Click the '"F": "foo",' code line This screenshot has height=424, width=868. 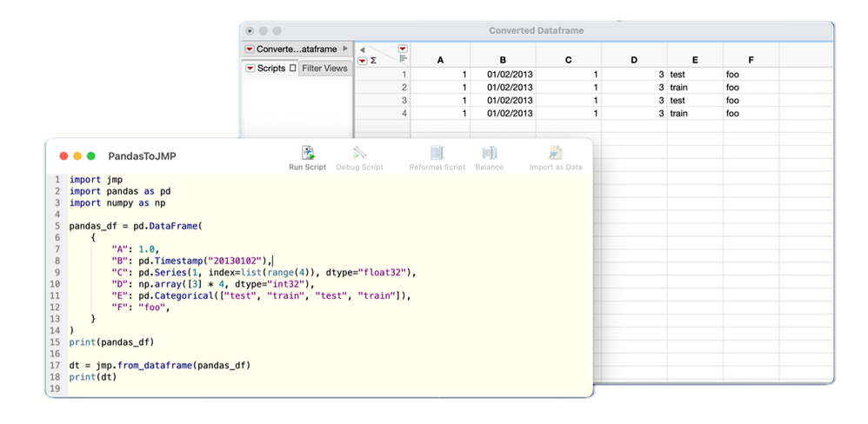139,308
